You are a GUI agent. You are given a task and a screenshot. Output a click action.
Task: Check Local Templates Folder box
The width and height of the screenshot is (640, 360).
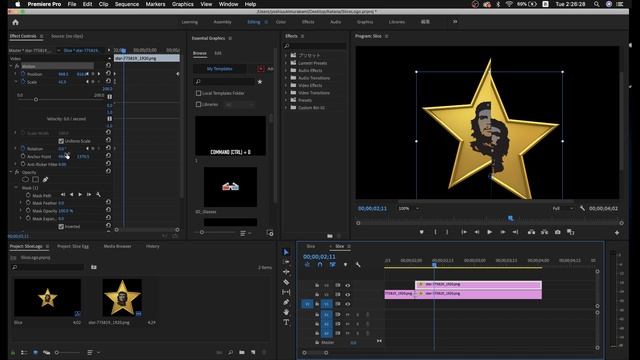click(x=198, y=93)
